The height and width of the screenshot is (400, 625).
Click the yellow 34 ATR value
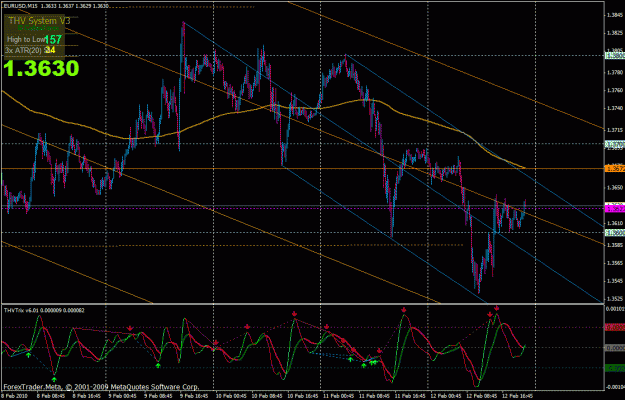pyautogui.click(x=50, y=50)
